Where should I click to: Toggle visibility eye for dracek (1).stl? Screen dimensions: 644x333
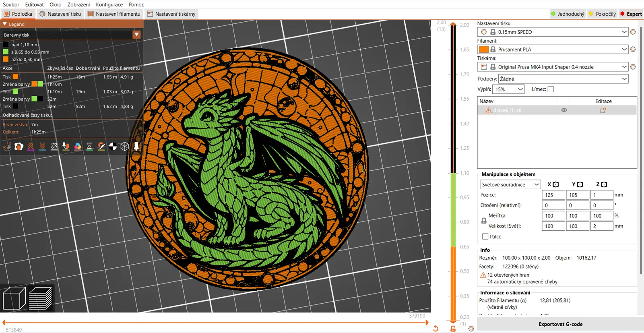tap(564, 110)
